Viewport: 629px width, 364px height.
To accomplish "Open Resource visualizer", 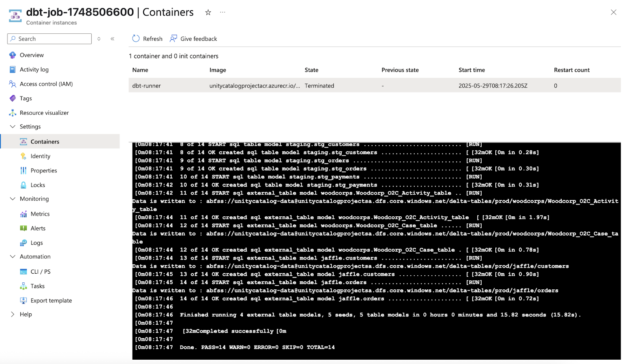I will [x=44, y=113].
